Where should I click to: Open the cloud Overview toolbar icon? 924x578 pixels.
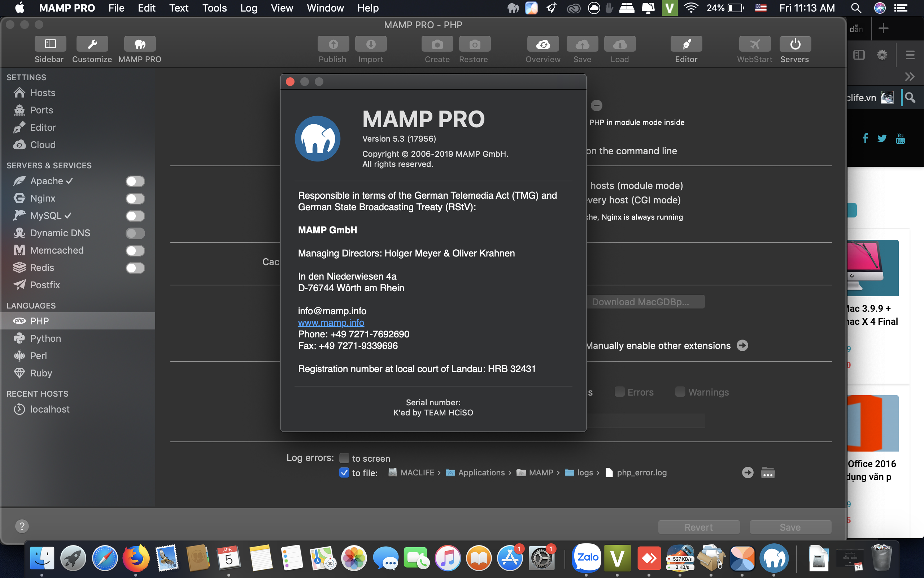coord(543,44)
